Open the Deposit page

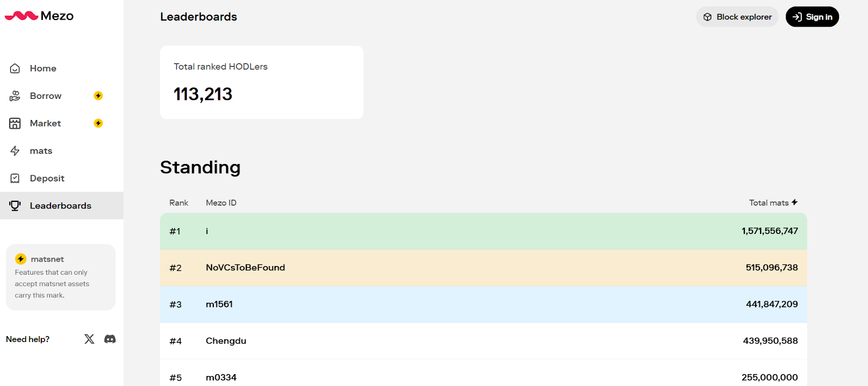click(62, 178)
